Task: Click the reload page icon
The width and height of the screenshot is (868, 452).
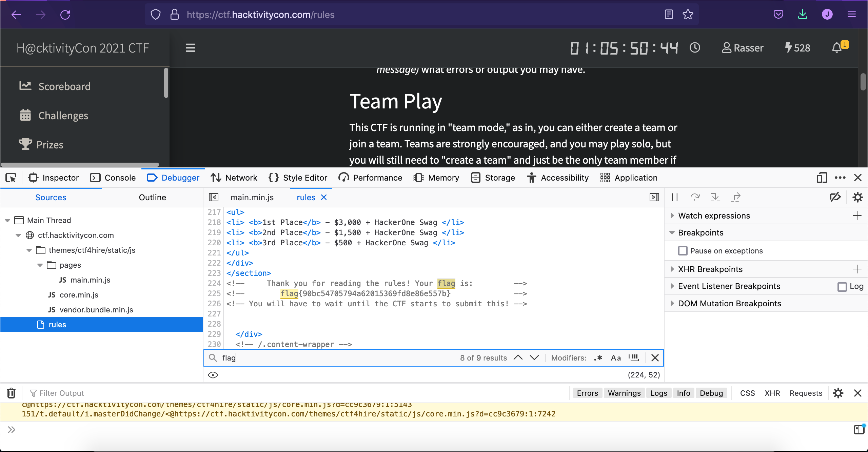Action: click(65, 15)
